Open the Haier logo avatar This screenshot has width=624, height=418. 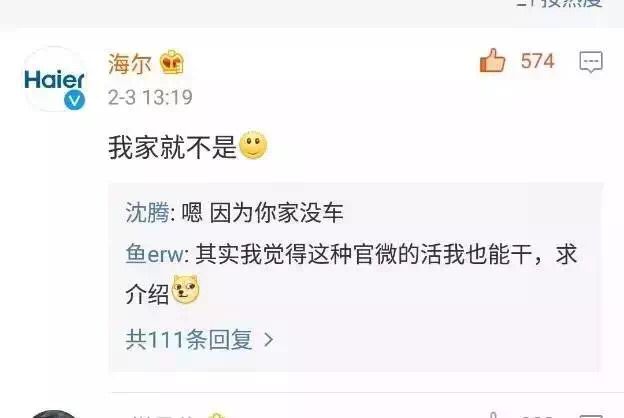55,79
